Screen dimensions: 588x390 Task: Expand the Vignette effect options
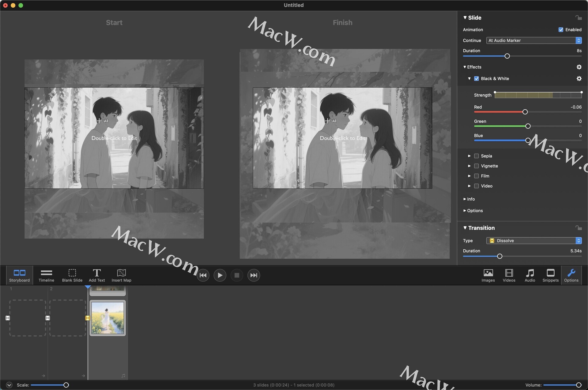coord(469,166)
